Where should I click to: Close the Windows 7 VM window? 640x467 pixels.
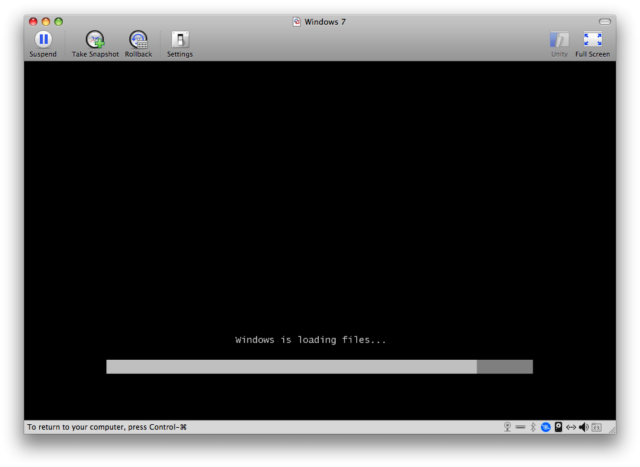[x=33, y=22]
